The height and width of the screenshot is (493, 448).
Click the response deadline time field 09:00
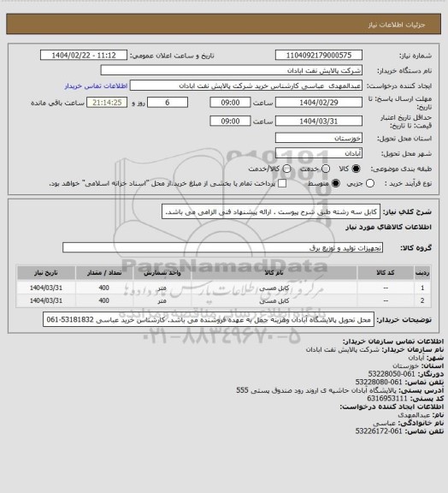click(x=230, y=103)
